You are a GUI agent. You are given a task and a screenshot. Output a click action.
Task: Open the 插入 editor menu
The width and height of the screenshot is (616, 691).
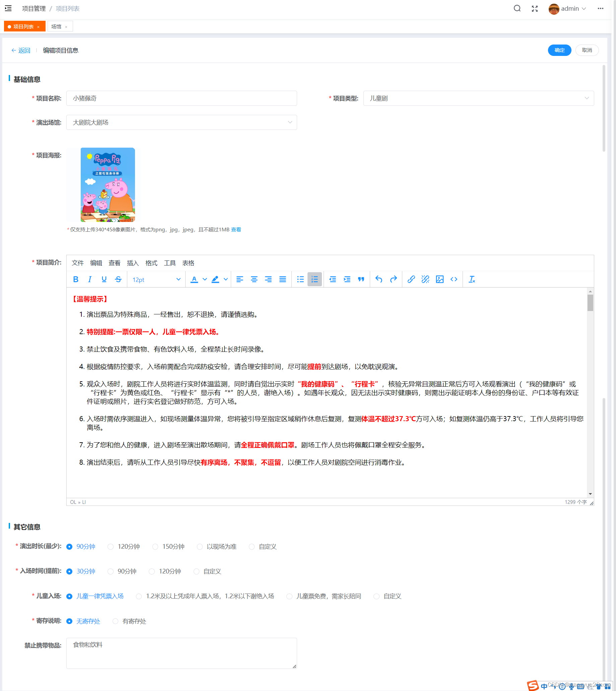[x=133, y=263]
